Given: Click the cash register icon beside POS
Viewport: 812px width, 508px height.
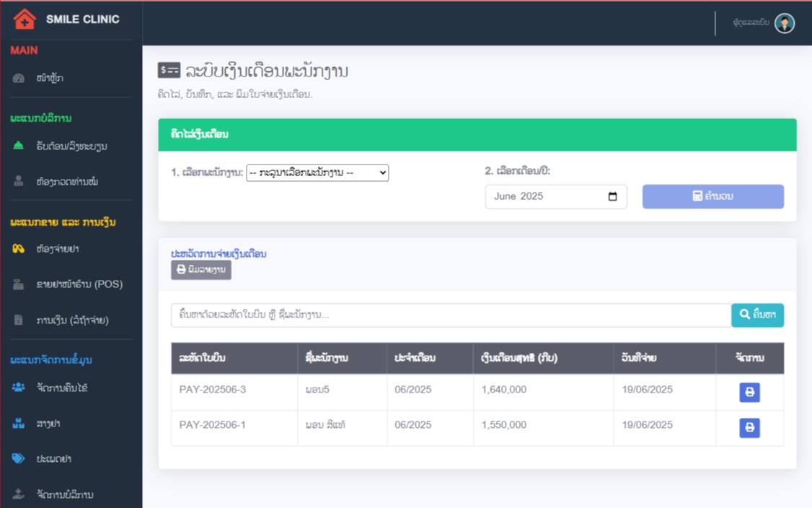Looking at the screenshot, I should point(19,284).
